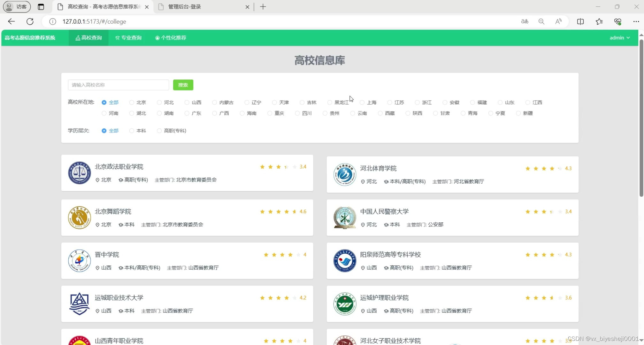Expand the admin user dropdown
Screen dimensions: 644x345
pyautogui.click(x=619, y=38)
